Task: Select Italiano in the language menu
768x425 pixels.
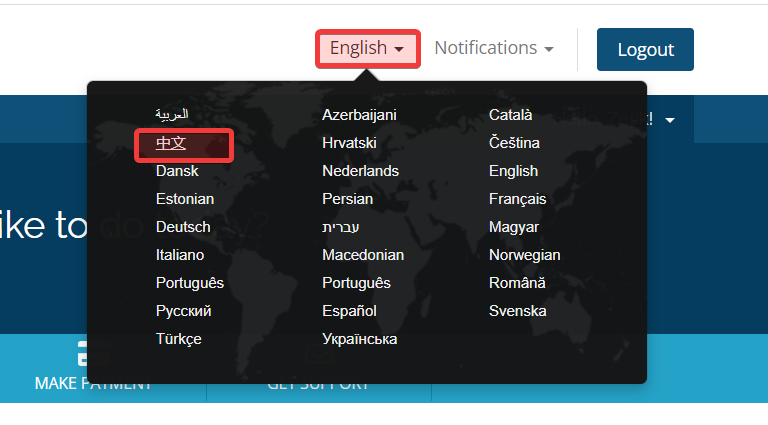Action: 180,255
